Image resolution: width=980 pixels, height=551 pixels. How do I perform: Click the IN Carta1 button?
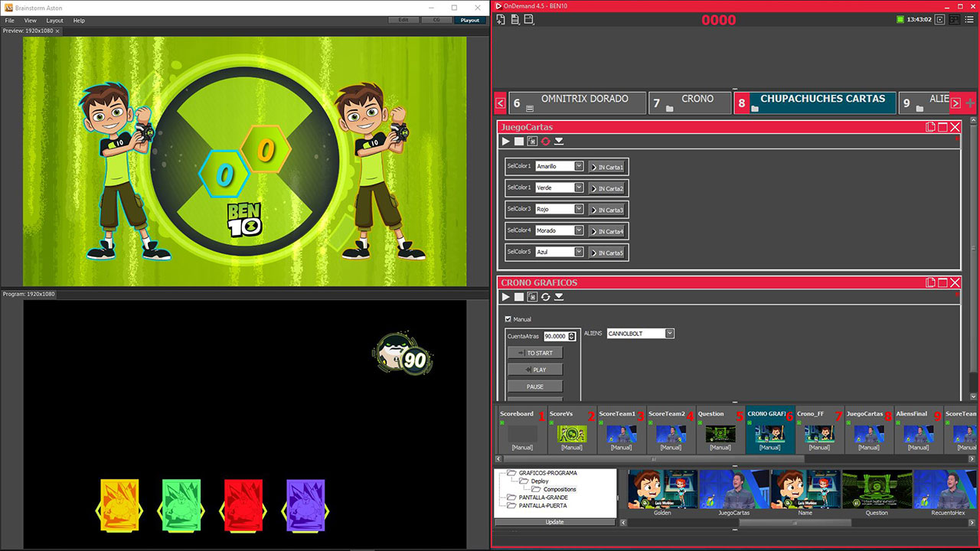[608, 167]
